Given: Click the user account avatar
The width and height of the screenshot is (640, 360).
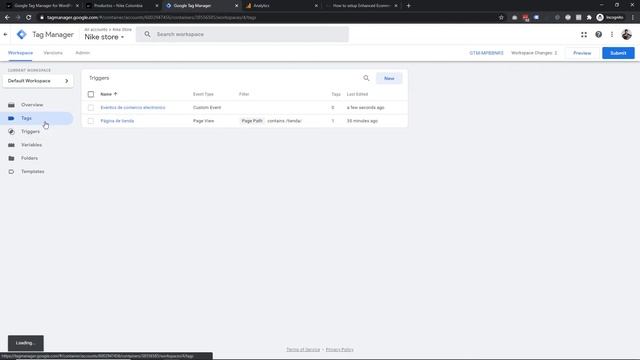Looking at the screenshot, I should tap(627, 35).
